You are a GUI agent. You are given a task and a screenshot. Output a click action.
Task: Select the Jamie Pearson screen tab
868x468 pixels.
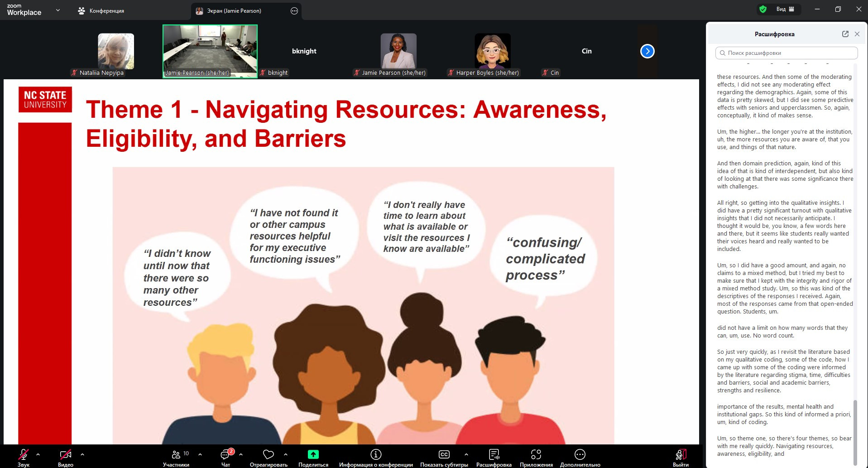pyautogui.click(x=234, y=11)
